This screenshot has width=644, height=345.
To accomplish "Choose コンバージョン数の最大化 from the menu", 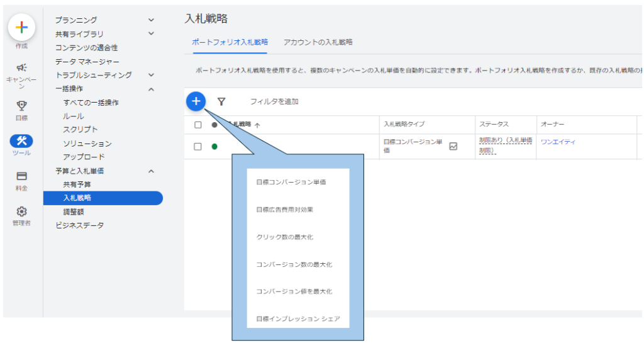I will click(294, 264).
